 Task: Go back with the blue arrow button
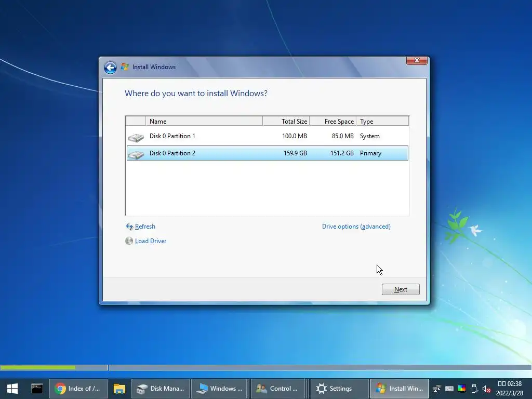coord(110,68)
